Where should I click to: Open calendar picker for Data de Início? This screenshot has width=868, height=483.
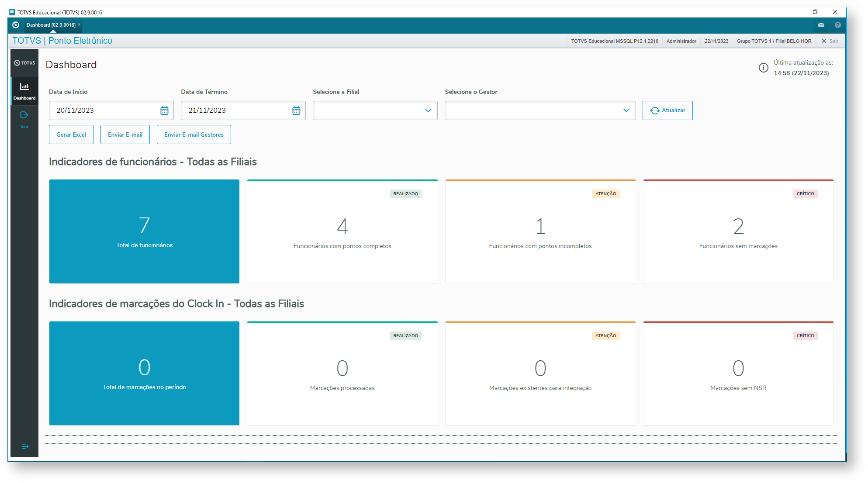point(164,111)
